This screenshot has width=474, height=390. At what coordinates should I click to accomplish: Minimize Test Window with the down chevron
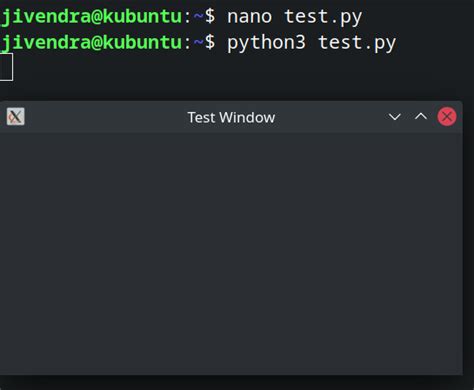coord(395,117)
